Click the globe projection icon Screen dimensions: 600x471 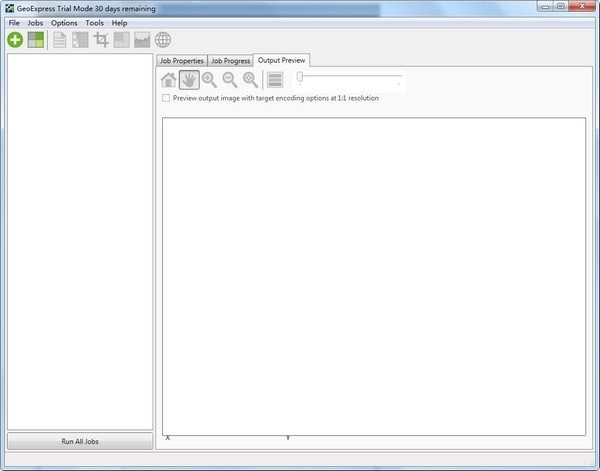click(x=163, y=40)
